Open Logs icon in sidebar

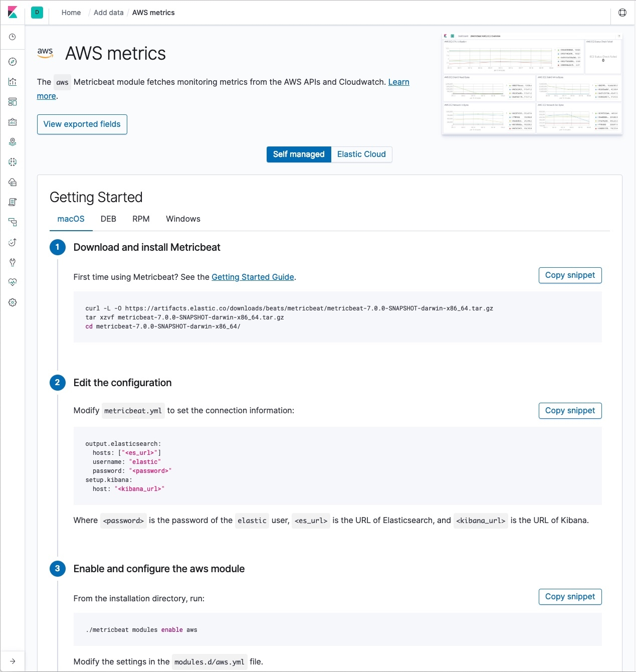(13, 202)
